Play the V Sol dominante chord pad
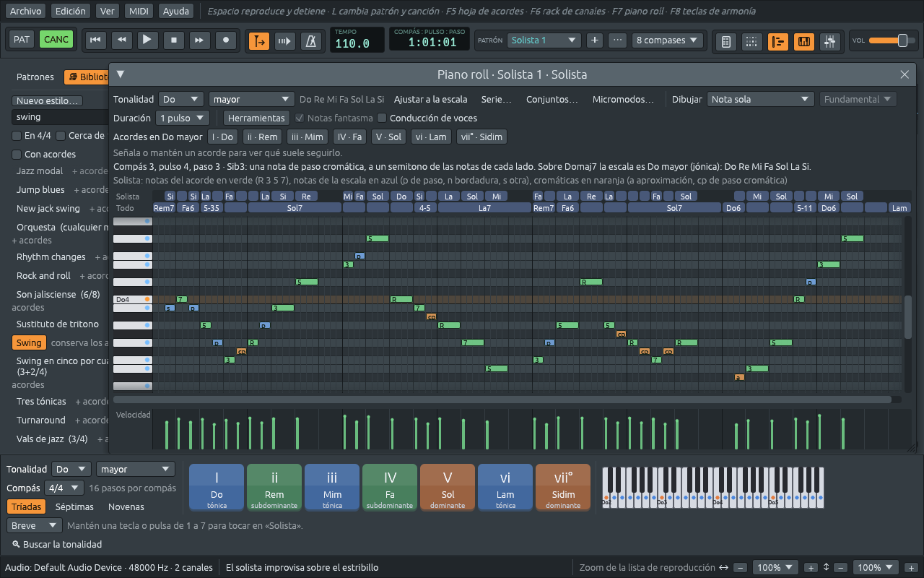This screenshot has height=578, width=924. point(448,487)
